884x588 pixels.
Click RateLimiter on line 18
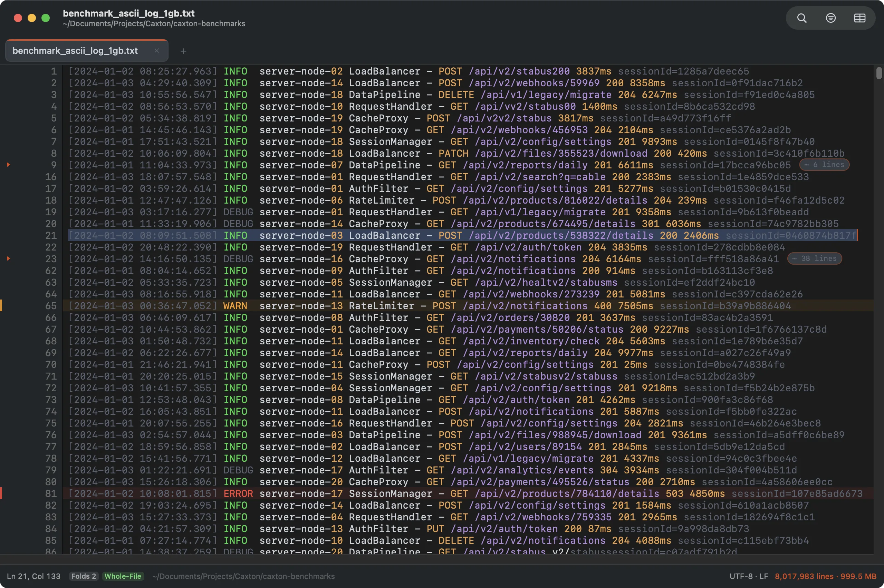(382, 200)
